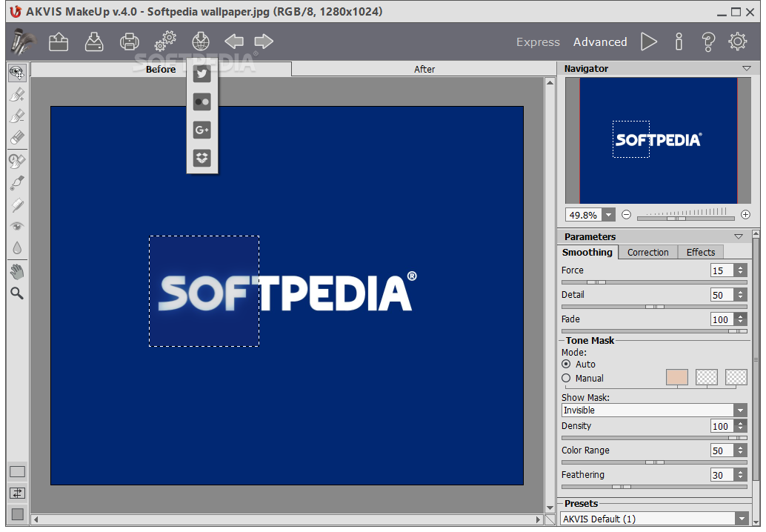The width and height of the screenshot is (766, 532).
Task: Open Preferences gear icon
Action: click(738, 41)
